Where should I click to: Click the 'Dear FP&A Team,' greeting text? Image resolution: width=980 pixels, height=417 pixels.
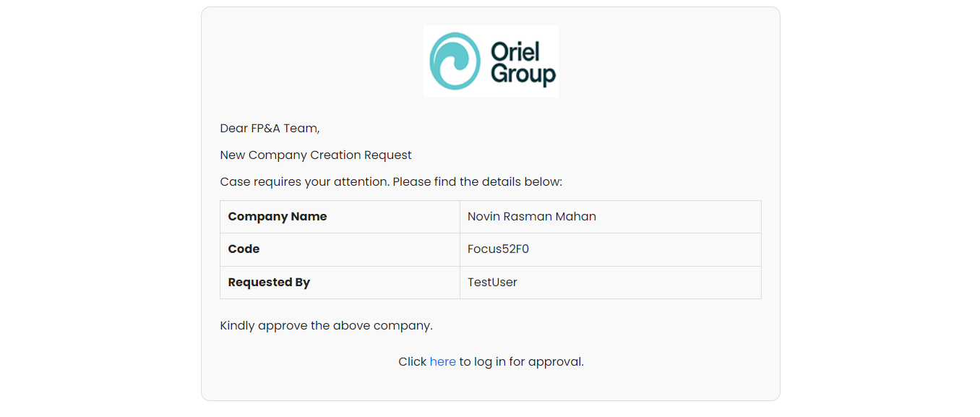click(x=270, y=129)
